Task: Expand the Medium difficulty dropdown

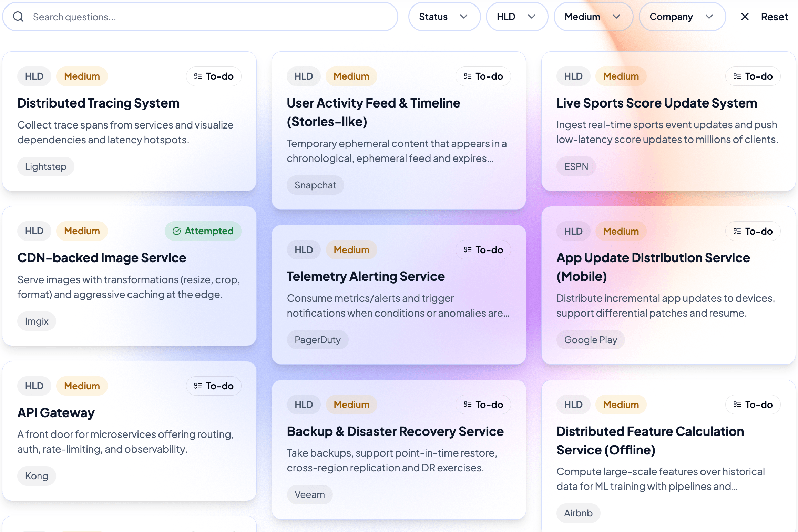Action: pos(593,17)
